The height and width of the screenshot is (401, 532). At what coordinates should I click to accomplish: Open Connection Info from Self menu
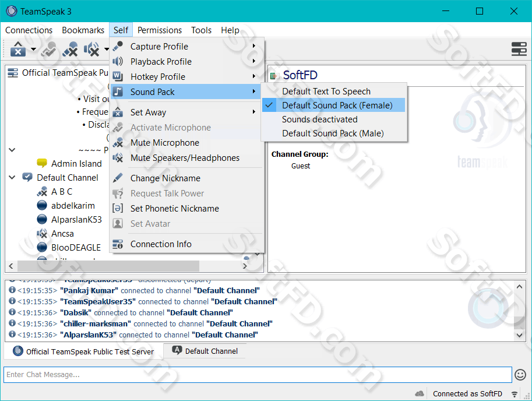click(186, 244)
